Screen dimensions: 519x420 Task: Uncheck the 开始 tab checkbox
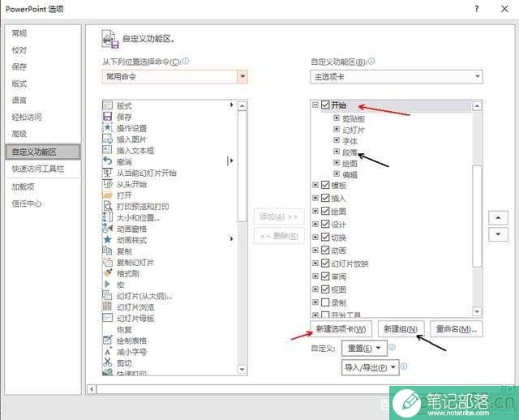pyautogui.click(x=325, y=105)
